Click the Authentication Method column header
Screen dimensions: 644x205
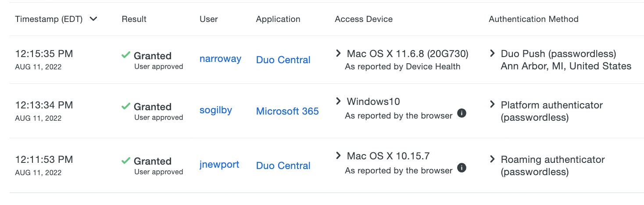[533, 19]
